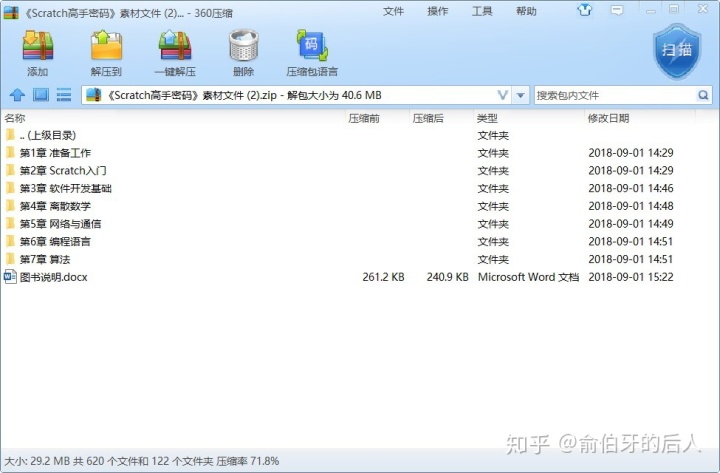720x473 pixels.
Task: Click the zip archive icon in address bar
Action: pos(94,95)
